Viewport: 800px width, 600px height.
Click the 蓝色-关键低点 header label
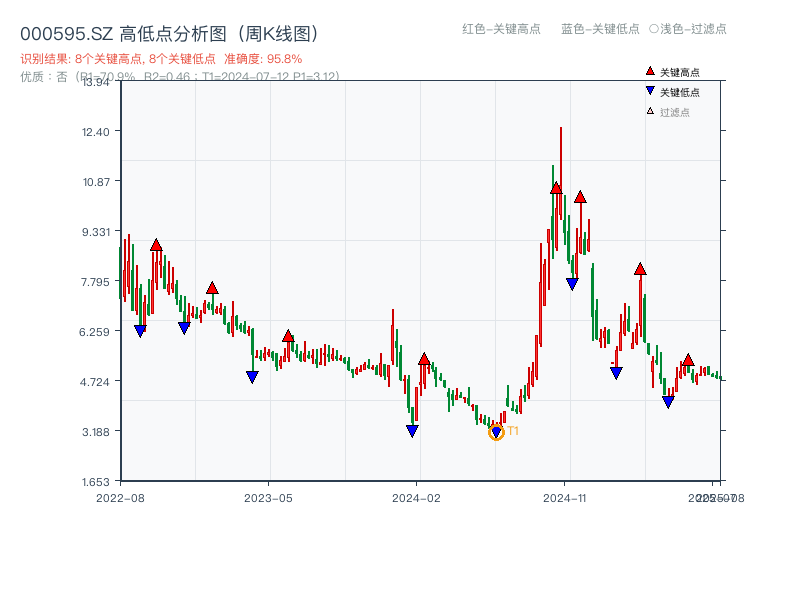(600, 29)
